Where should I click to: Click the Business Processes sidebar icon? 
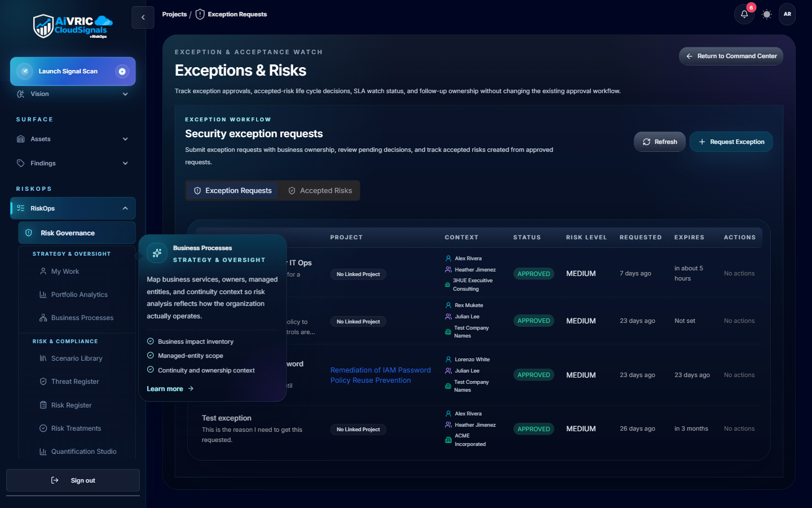click(x=43, y=318)
